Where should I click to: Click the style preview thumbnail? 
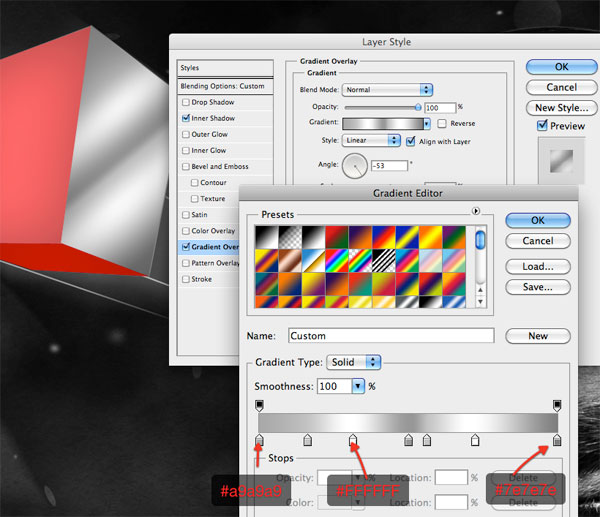(561, 161)
